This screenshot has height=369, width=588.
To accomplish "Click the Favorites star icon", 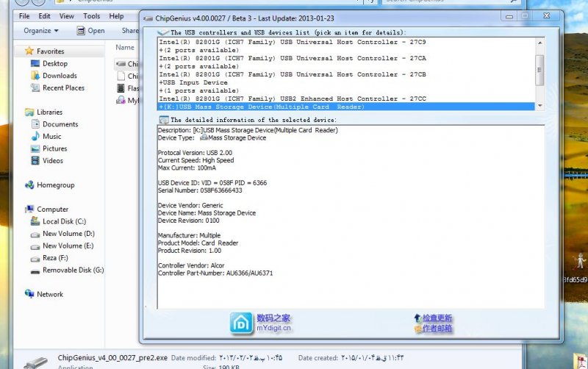I will pos(29,51).
